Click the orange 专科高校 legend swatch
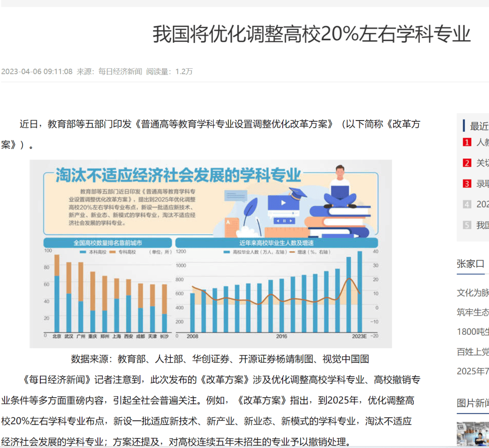This screenshot has height=448, width=489. tap(112, 251)
